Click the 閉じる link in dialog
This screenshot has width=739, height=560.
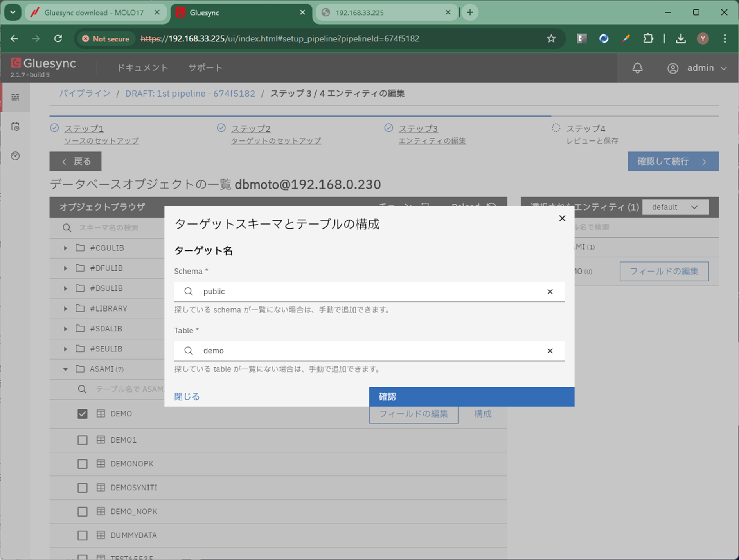(x=187, y=396)
